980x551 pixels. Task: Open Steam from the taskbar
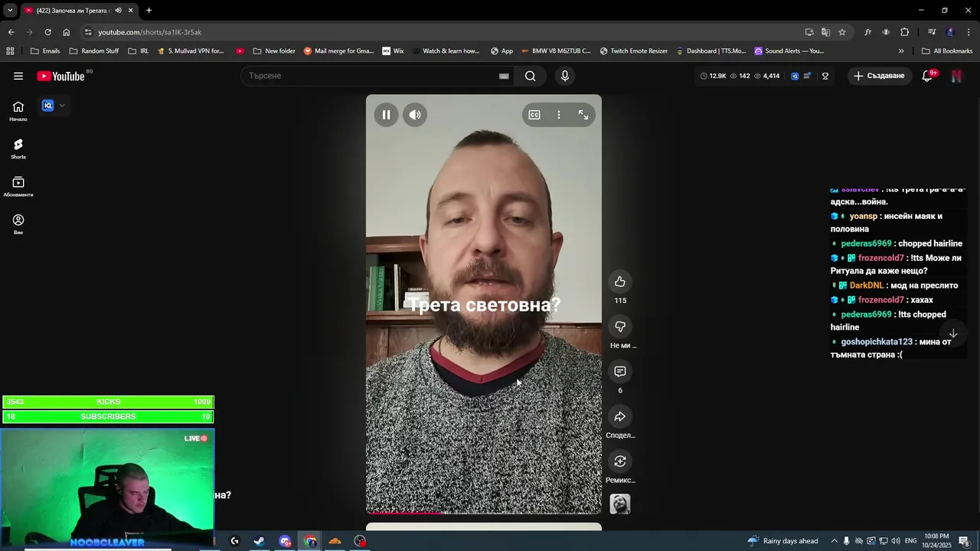point(260,541)
